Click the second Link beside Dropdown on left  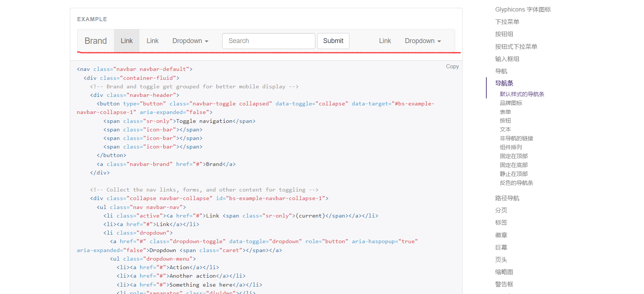pyautogui.click(x=152, y=41)
